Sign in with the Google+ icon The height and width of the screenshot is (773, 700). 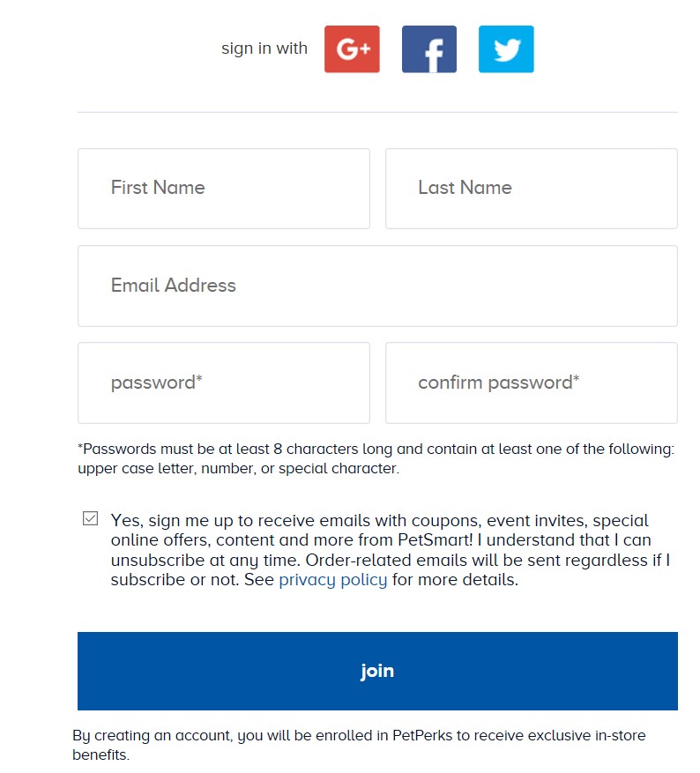352,49
